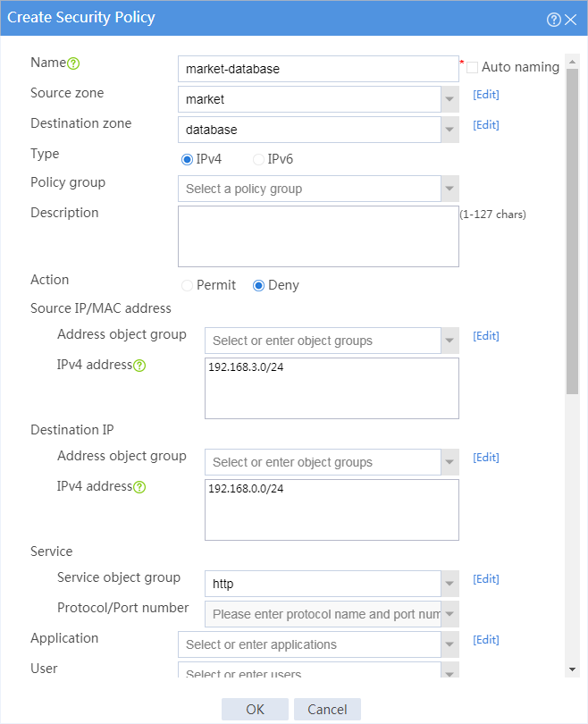This screenshot has height=724, width=588.
Task: Click scrollbar up arrow
Action: 572,62
